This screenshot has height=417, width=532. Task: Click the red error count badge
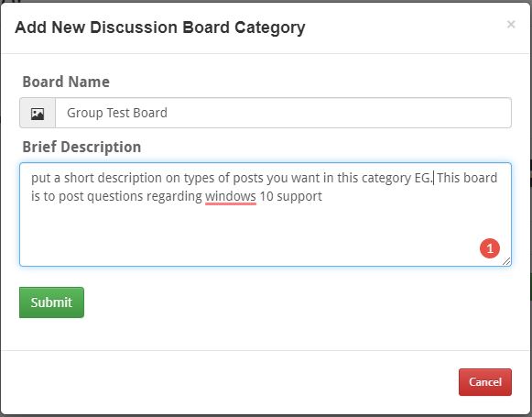click(x=490, y=248)
